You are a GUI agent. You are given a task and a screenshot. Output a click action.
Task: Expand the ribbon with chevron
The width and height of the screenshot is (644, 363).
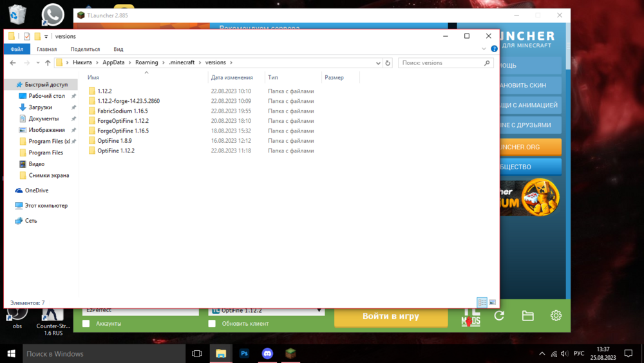(x=484, y=49)
